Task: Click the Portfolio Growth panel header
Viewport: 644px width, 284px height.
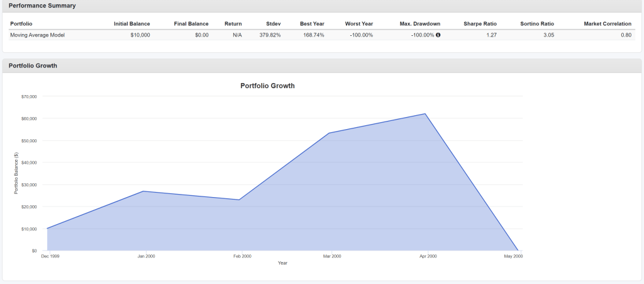Action: (33, 65)
